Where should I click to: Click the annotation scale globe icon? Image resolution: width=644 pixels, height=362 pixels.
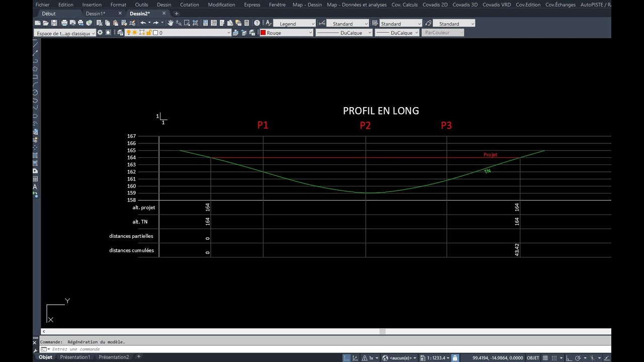click(385, 357)
